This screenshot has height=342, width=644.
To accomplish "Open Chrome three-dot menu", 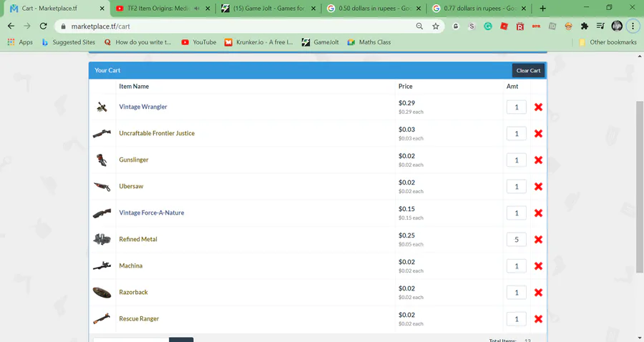I will click(x=633, y=26).
